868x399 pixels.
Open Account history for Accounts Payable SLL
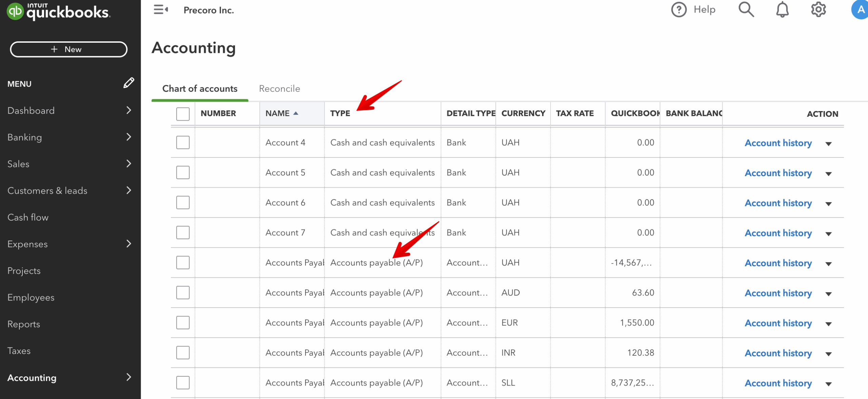778,383
